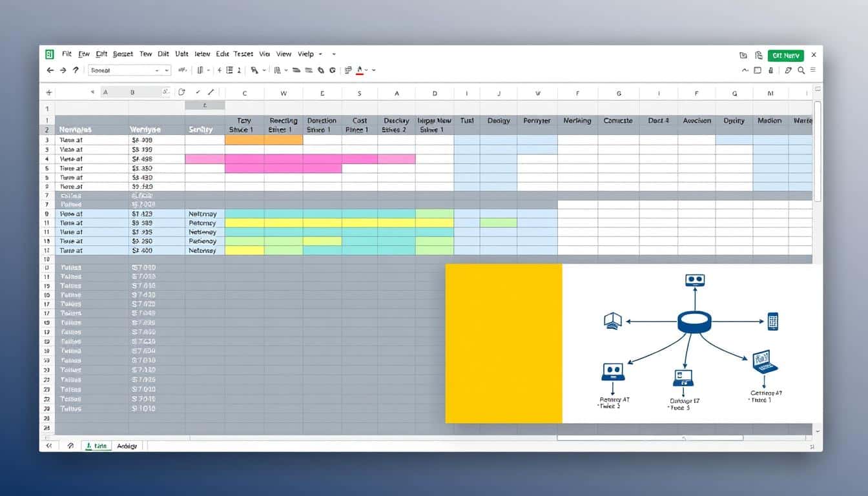Open the font name combo box

(x=129, y=70)
